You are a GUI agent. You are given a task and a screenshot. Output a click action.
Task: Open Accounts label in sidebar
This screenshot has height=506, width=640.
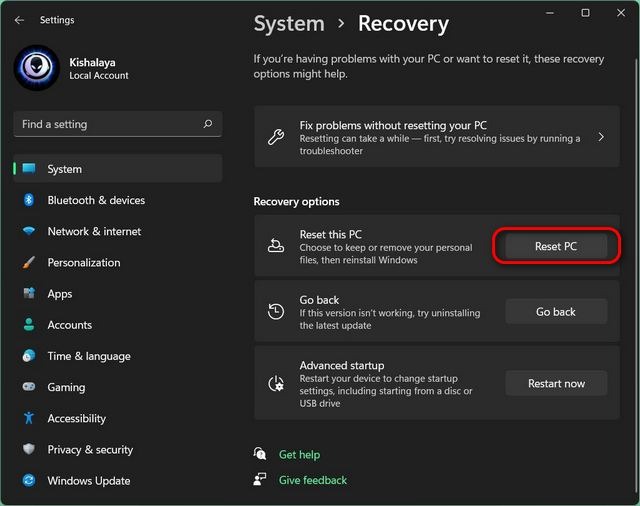pos(70,325)
